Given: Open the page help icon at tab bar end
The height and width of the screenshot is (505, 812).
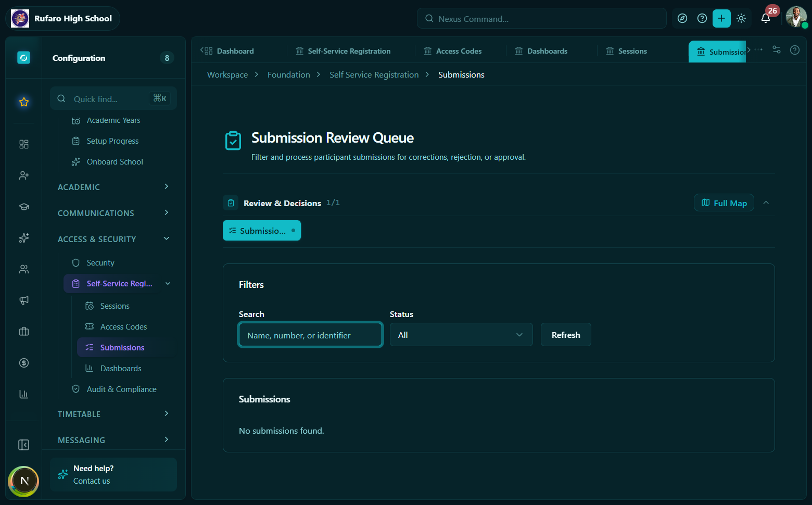Looking at the screenshot, I should [795, 50].
